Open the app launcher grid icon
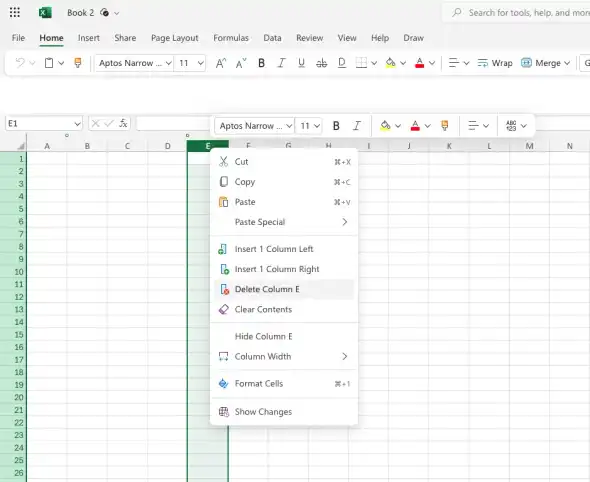This screenshot has height=482, width=590. click(15, 12)
